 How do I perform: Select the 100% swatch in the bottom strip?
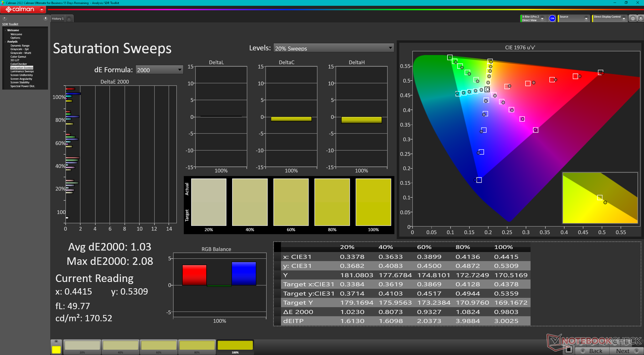[235, 347]
